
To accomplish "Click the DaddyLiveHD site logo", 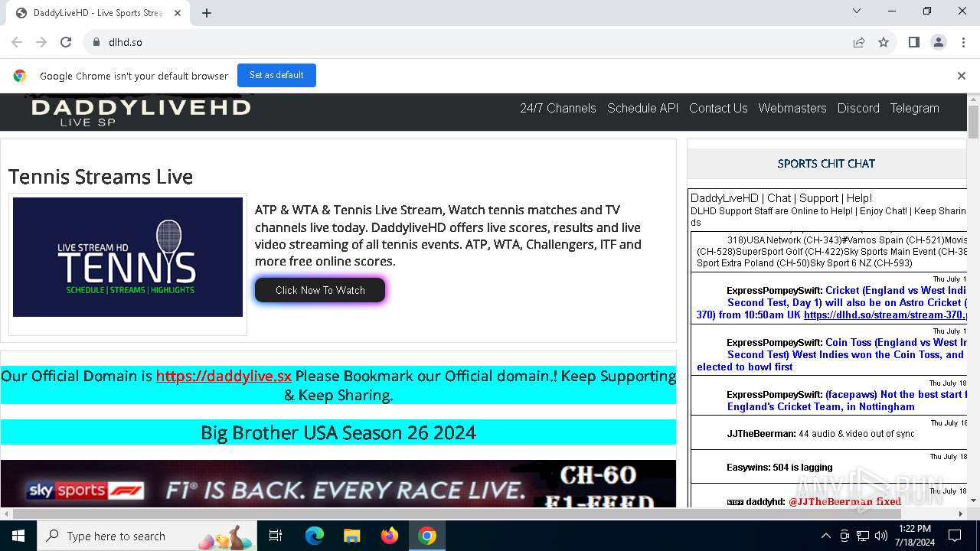I will coord(140,111).
